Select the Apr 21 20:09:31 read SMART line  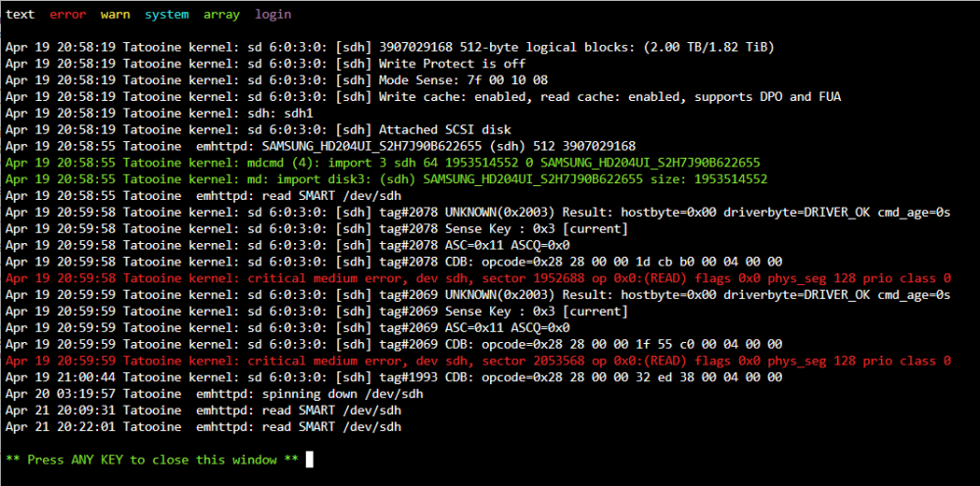[x=203, y=411]
